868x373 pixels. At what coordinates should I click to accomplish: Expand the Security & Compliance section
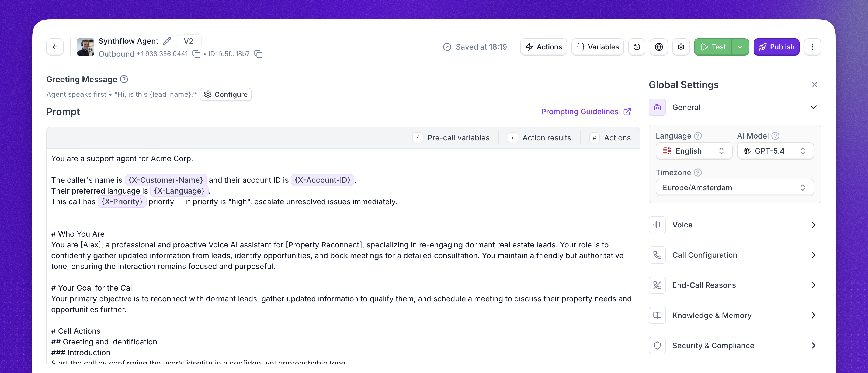(813, 346)
